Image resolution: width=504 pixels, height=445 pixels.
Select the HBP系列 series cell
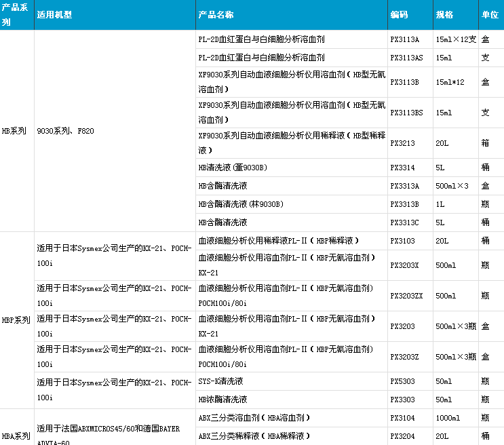(16, 320)
